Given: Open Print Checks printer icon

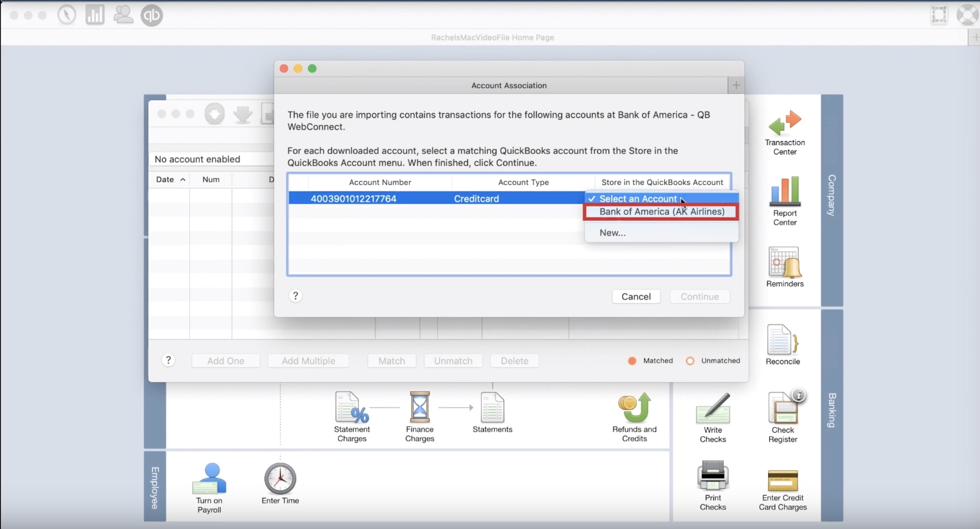Looking at the screenshot, I should pyautogui.click(x=712, y=475).
